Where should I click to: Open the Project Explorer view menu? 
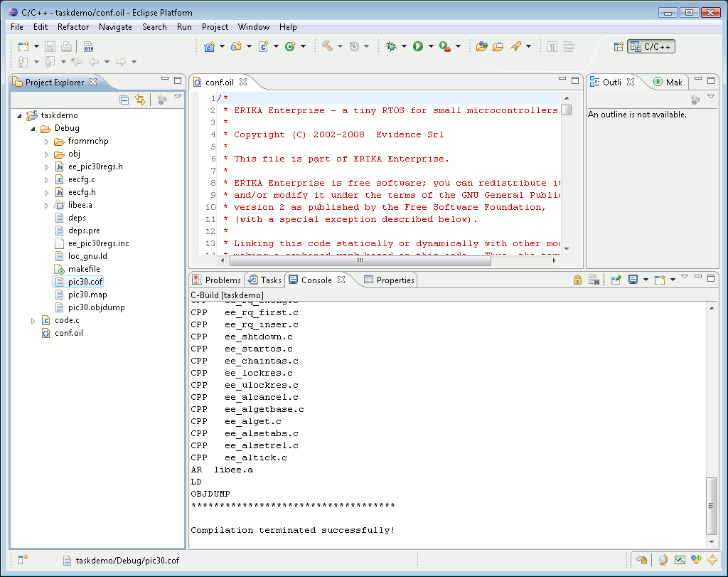[178, 97]
